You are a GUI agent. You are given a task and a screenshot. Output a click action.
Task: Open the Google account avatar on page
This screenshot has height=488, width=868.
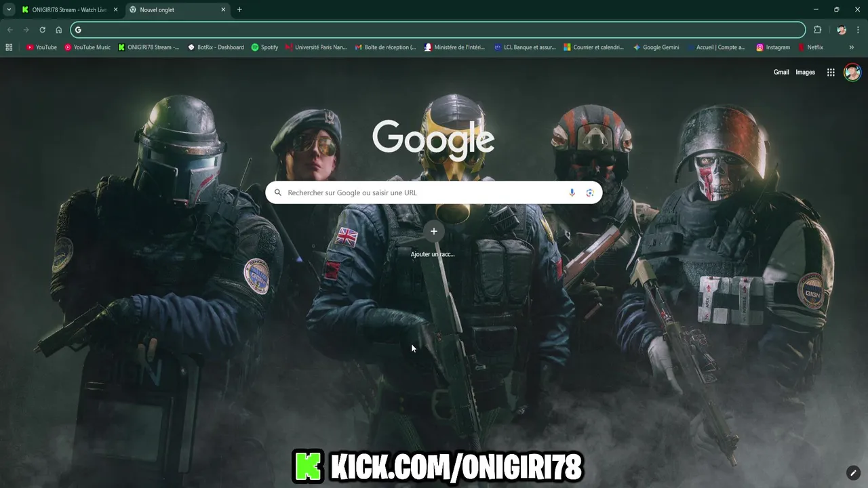point(852,73)
